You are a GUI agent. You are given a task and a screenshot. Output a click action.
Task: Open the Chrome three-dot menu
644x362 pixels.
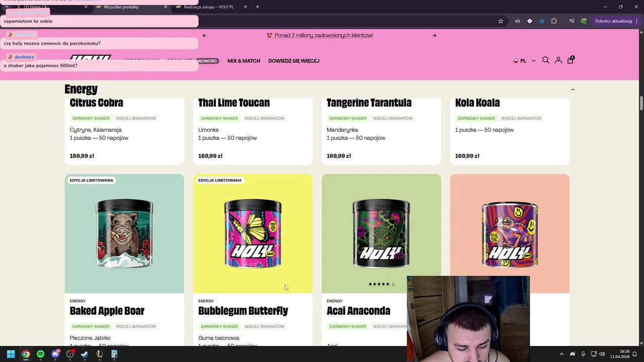[637, 21]
